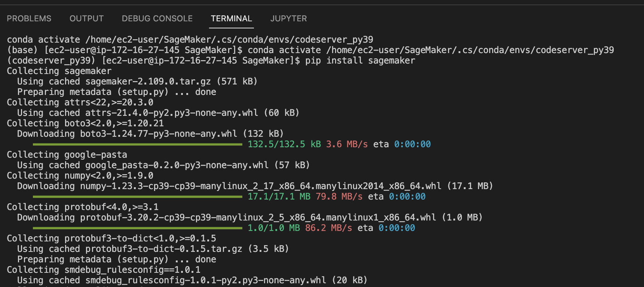The image size is (644, 287).
Task: Click 'Downloading protobuf-3.20.2' line
Action: [250, 217]
